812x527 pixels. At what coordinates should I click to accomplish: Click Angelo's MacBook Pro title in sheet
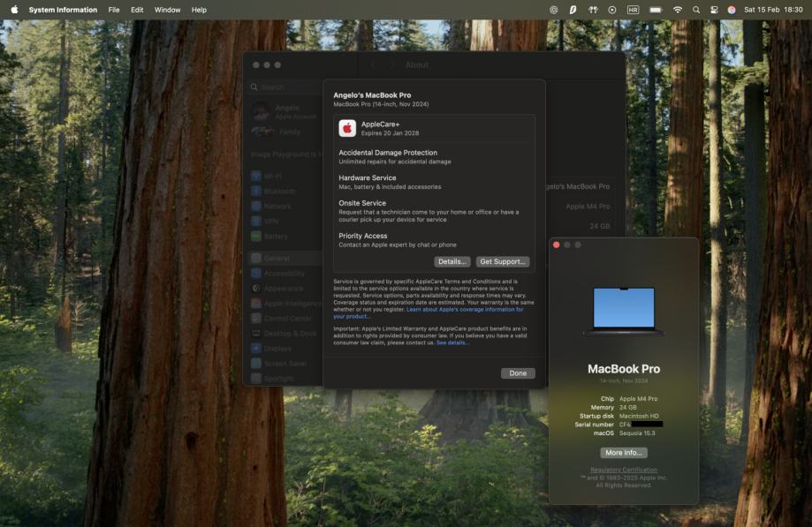tap(372, 95)
